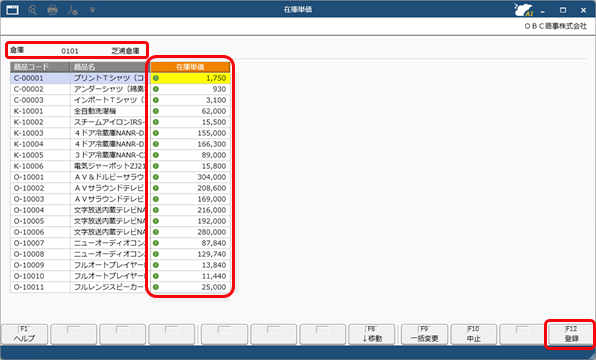Click green icon beside price 1,750
This screenshot has height=360, width=596.
coord(156,78)
